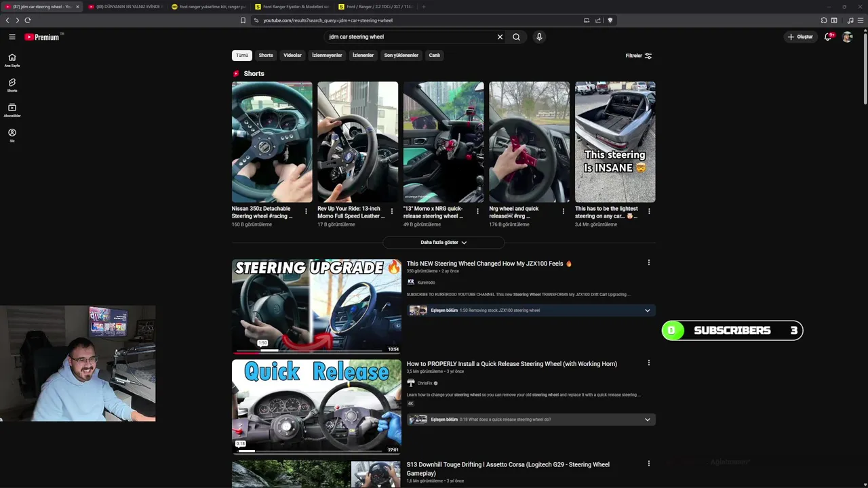Click the Brave shields icon in address bar
Image resolution: width=868 pixels, height=488 pixels.
[610, 20]
